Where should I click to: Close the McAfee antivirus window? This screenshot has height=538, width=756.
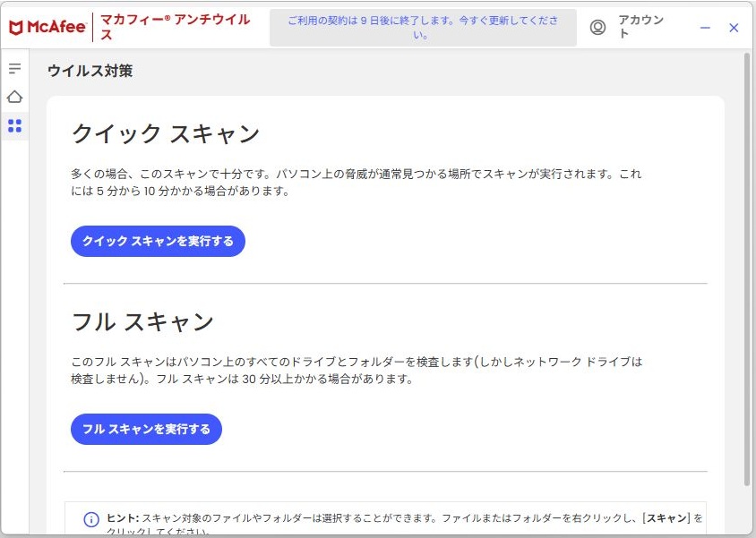pyautogui.click(x=734, y=28)
